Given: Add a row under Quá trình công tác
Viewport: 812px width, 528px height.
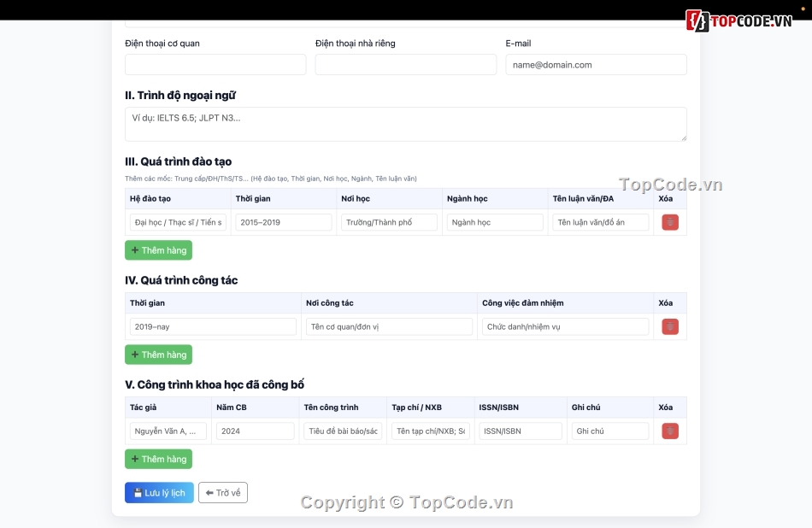Looking at the screenshot, I should tap(158, 355).
